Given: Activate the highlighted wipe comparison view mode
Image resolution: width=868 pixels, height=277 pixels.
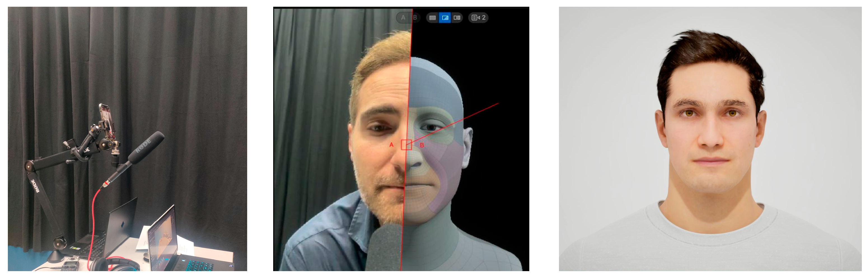Looking at the screenshot, I should [x=445, y=18].
